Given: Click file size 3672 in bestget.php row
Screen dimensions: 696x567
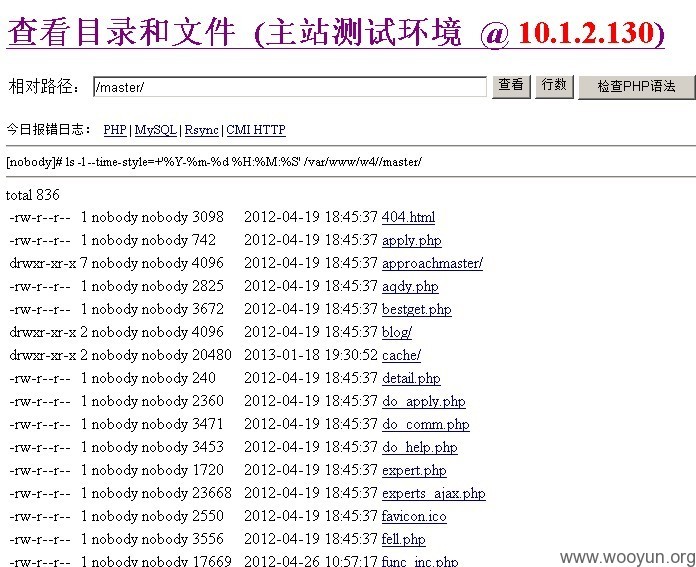Looking at the screenshot, I should pos(208,309).
